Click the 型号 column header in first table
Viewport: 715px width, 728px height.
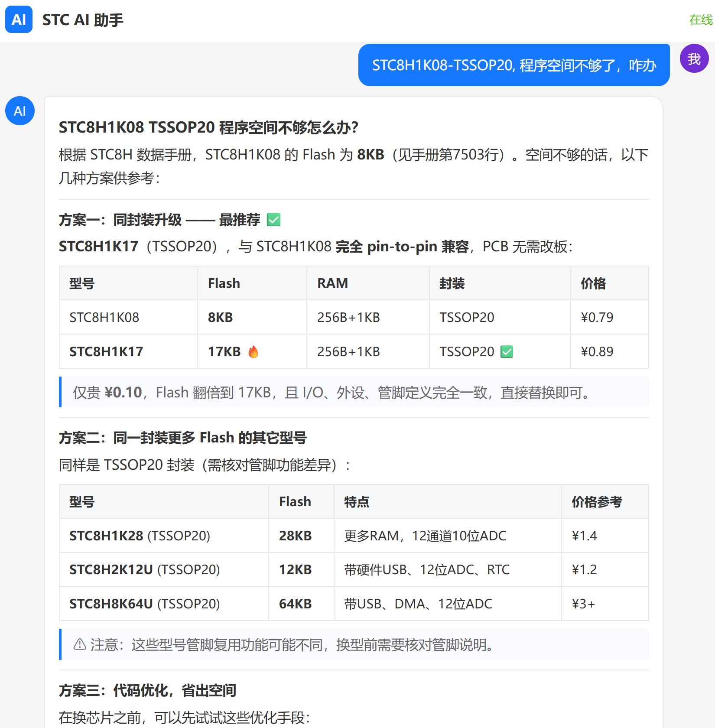click(x=128, y=283)
